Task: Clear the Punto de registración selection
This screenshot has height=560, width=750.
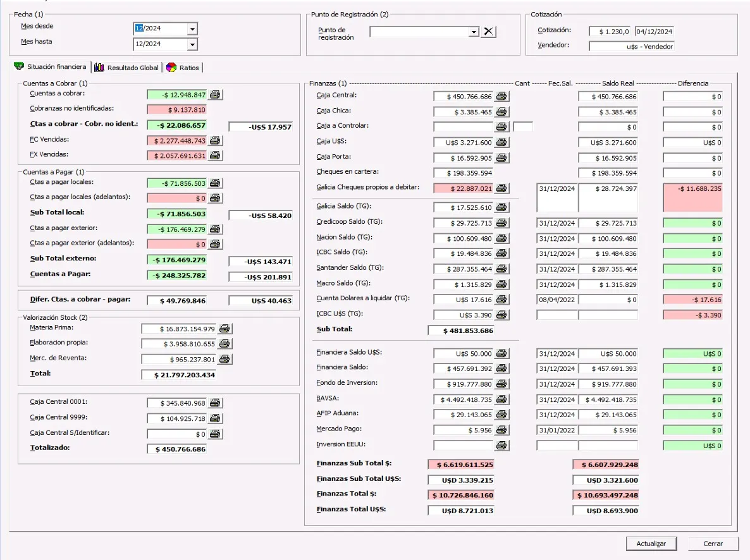Action: click(x=488, y=32)
